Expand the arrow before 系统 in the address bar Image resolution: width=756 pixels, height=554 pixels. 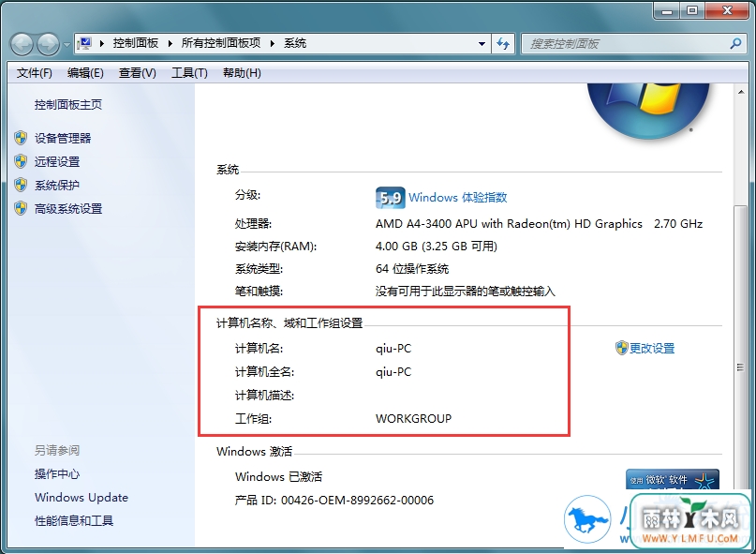coord(273,43)
